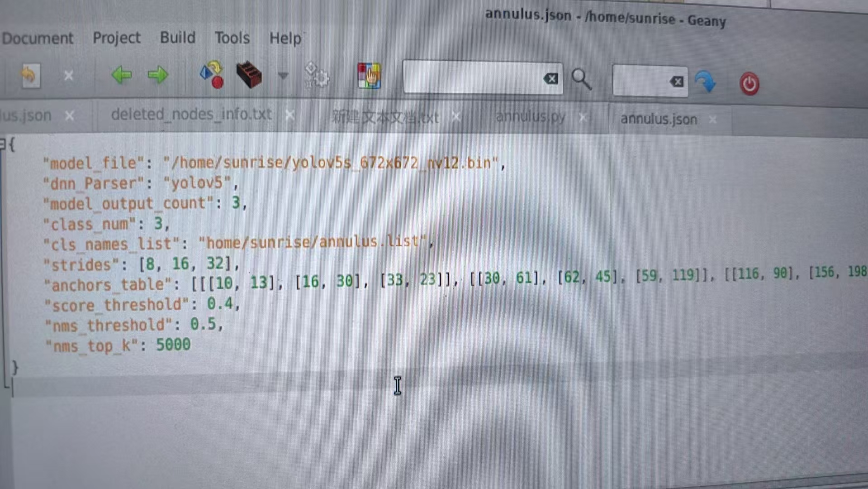The image size is (868, 489).
Task: Click the red Quit power icon
Action: click(x=749, y=84)
